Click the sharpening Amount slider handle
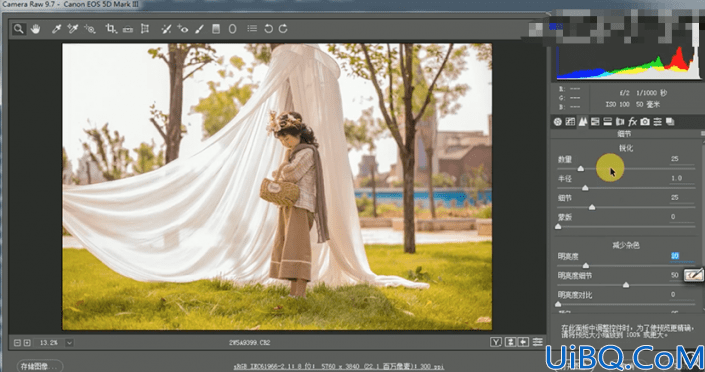705x372 pixels. [x=580, y=168]
